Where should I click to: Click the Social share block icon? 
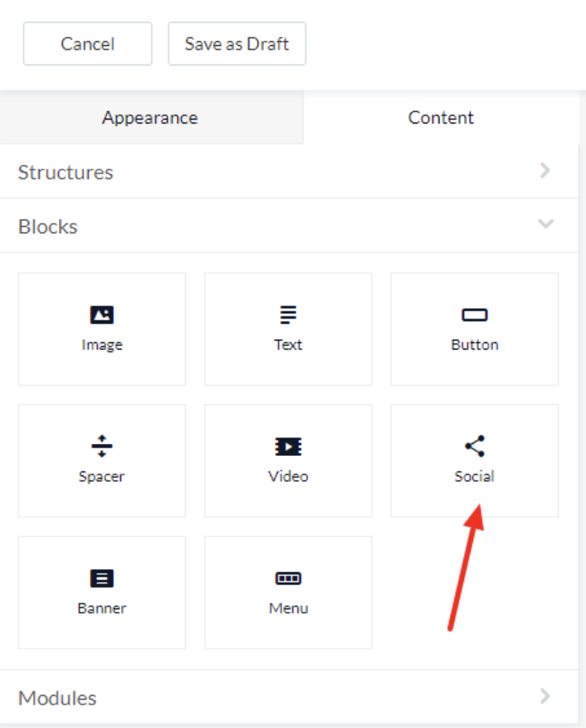click(475, 446)
